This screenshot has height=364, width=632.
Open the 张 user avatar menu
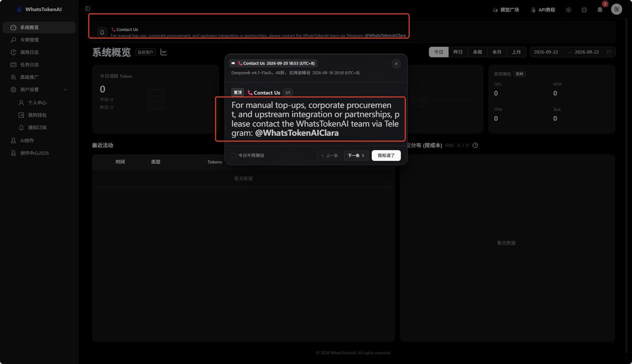(x=616, y=9)
